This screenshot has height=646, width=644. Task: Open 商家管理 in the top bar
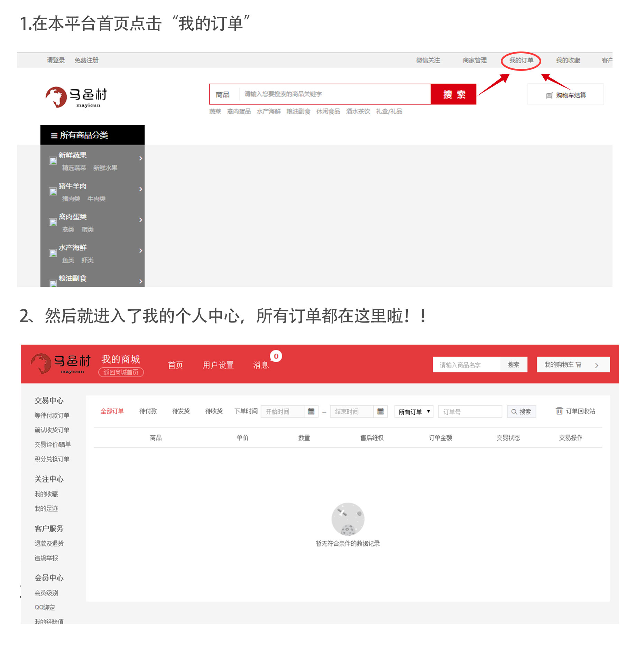coord(475,60)
